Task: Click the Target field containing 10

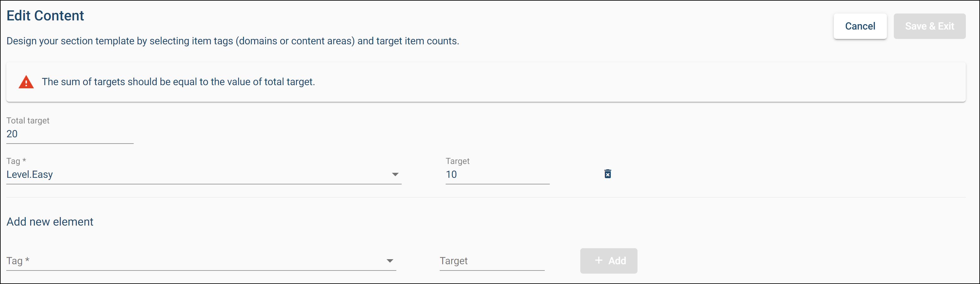Action: click(497, 174)
